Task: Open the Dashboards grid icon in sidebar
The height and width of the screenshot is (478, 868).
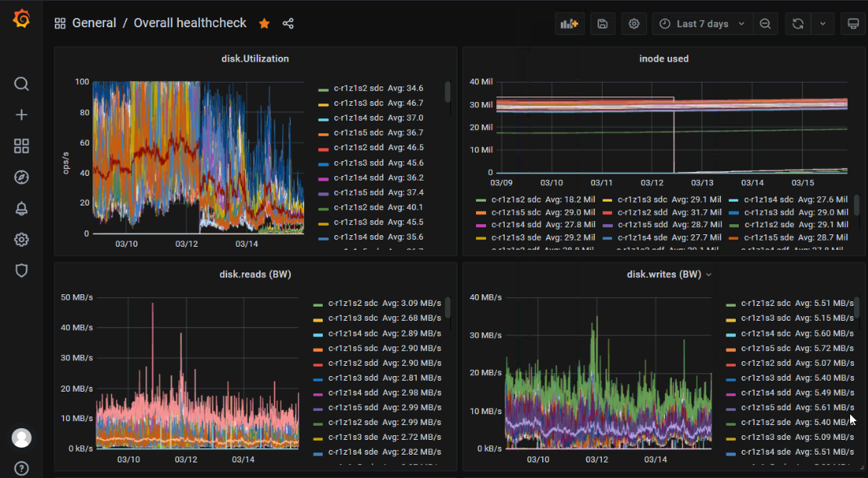Action: [x=21, y=146]
